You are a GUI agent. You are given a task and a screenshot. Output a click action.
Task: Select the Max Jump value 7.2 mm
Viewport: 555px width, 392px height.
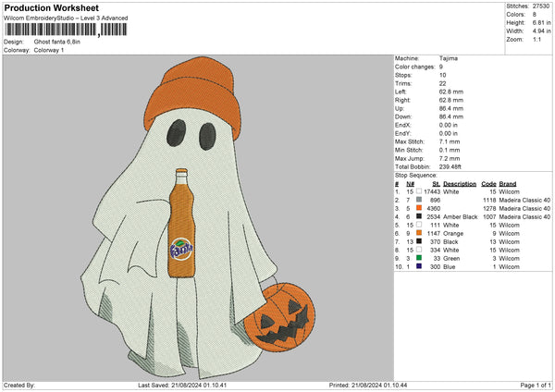450,158
